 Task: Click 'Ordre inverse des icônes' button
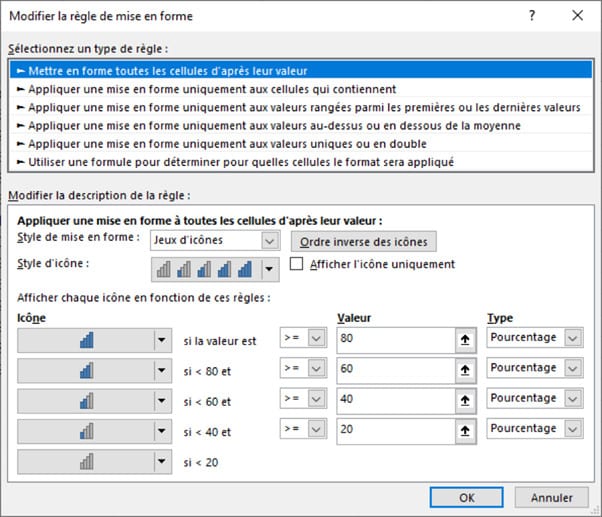tap(364, 241)
